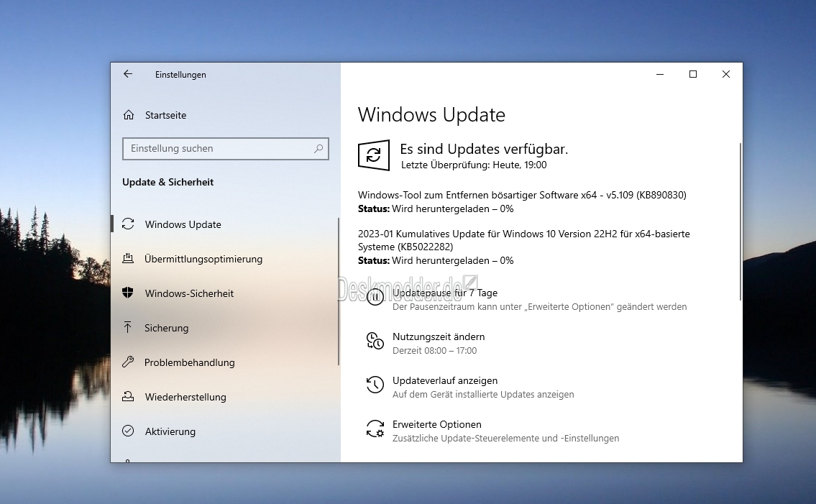Open the Sicherung section
This screenshot has width=816, height=504.
(x=167, y=328)
